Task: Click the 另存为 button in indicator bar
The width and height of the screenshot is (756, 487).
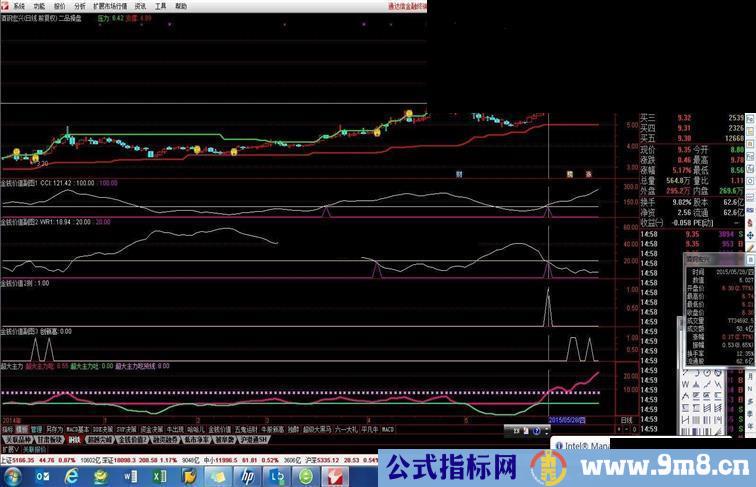Action: tap(54, 429)
